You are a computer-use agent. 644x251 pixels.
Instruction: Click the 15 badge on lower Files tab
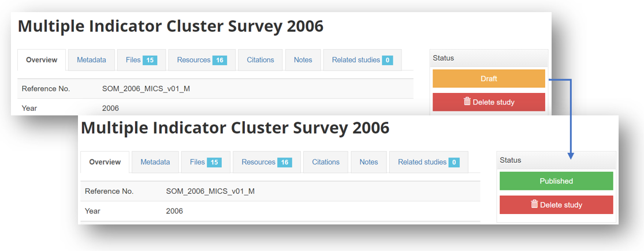[214, 162]
